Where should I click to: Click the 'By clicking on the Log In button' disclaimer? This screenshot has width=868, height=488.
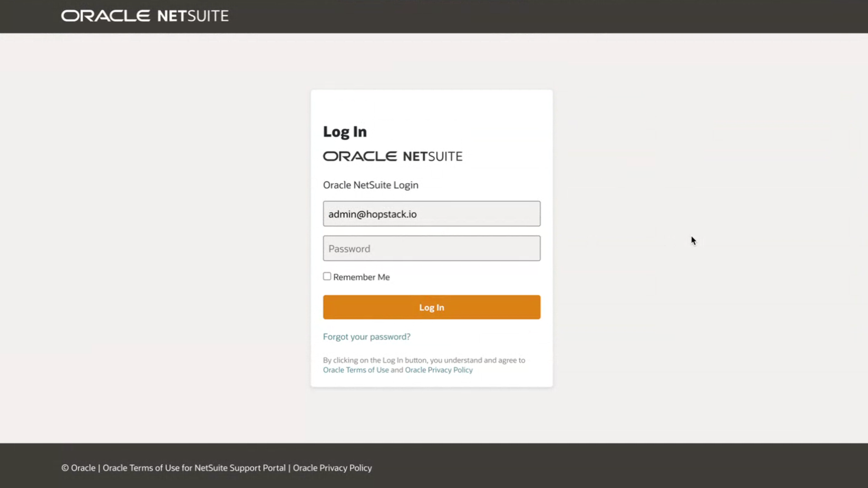click(424, 360)
